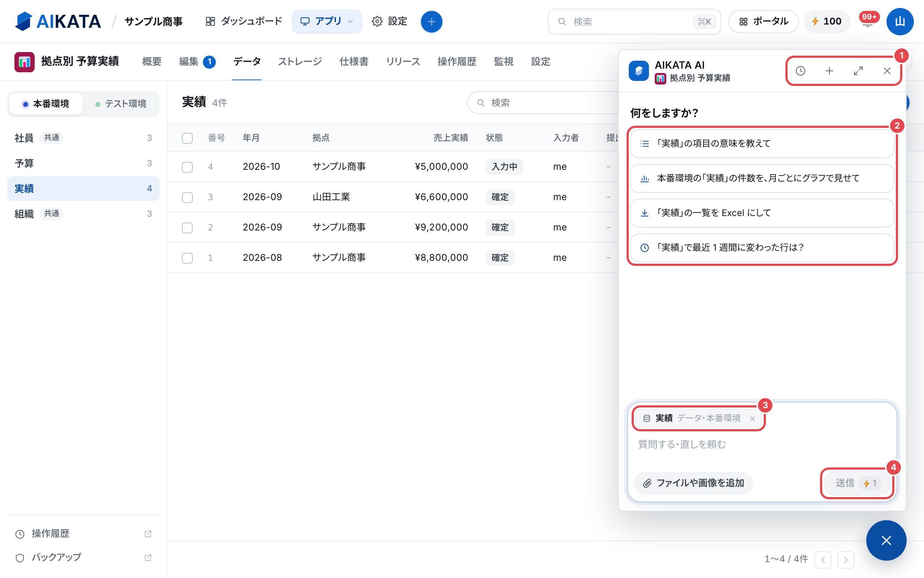924x578 pixels.
Task: Select 社員 table in sidebar
Action: click(x=83, y=138)
